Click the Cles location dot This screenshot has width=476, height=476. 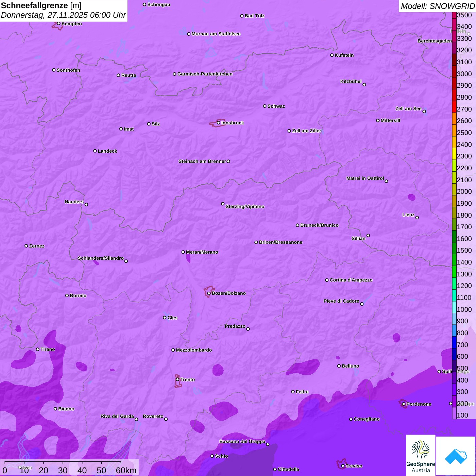pyautogui.click(x=165, y=318)
